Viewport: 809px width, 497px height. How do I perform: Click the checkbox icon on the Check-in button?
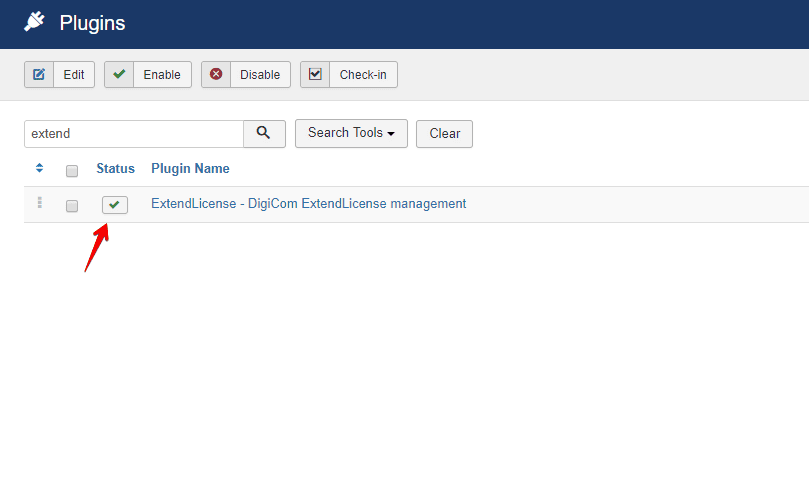315,75
